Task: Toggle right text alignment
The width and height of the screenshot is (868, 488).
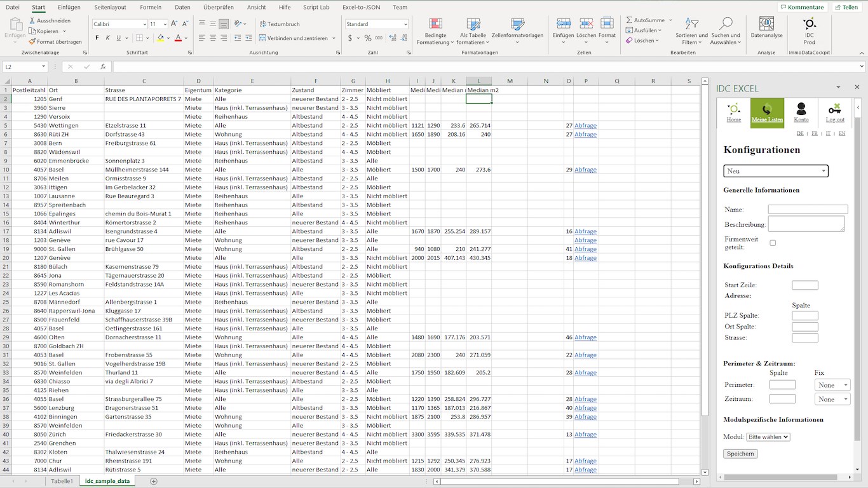Action: click(224, 38)
